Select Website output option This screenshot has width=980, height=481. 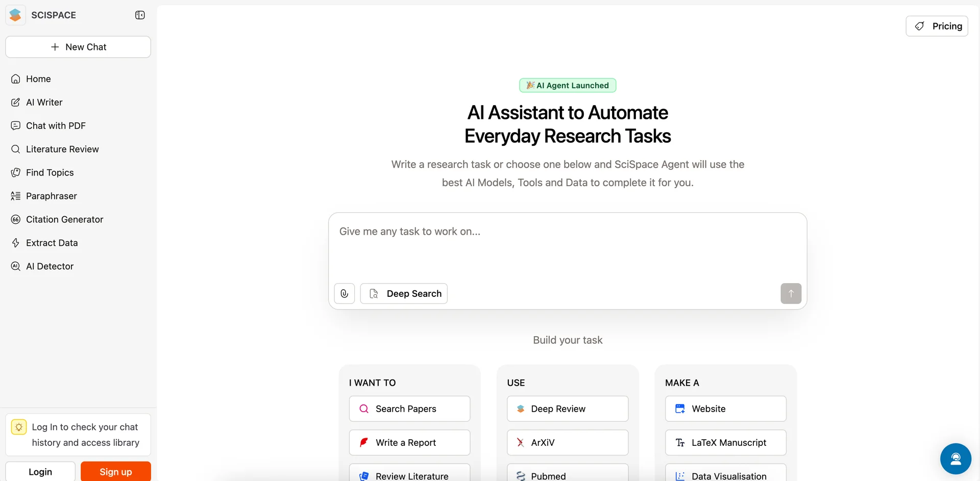[x=726, y=409]
